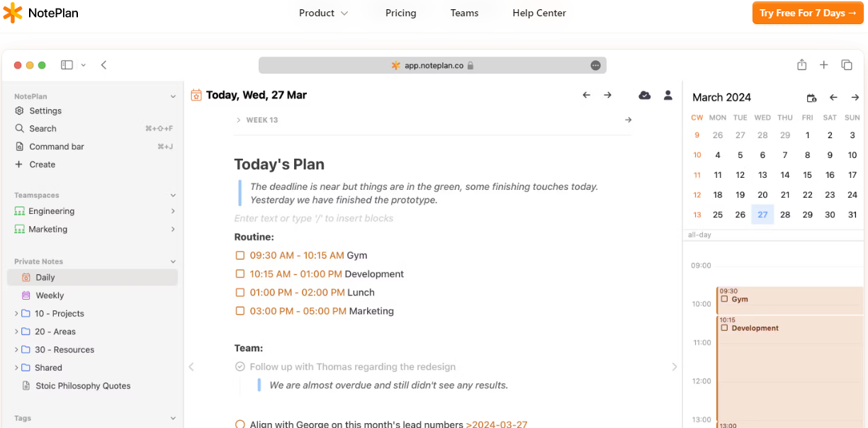This screenshot has width=868, height=428.
Task: Expand the 10 - Projects folder
Action: pos(16,313)
